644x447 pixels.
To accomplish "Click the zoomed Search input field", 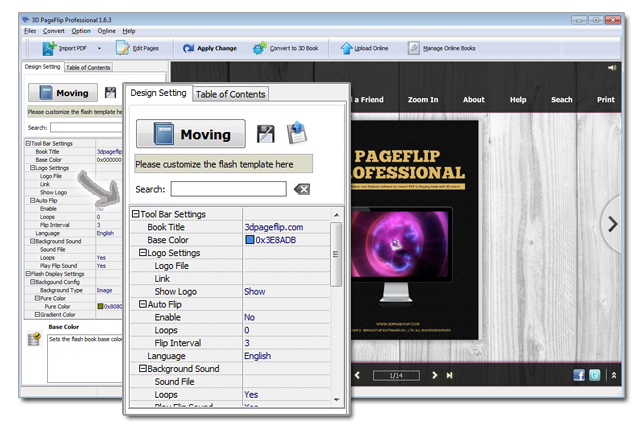I will point(229,189).
